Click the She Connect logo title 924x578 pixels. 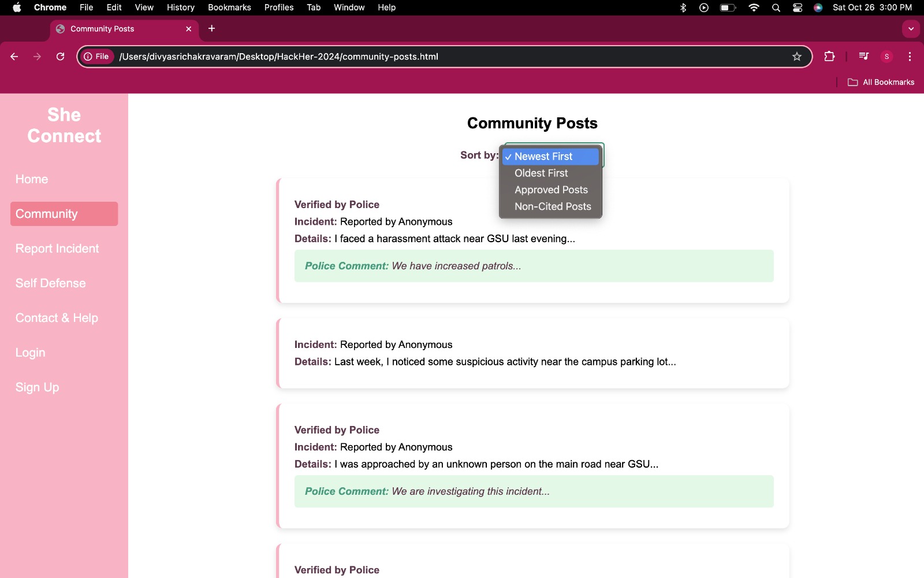(x=64, y=125)
